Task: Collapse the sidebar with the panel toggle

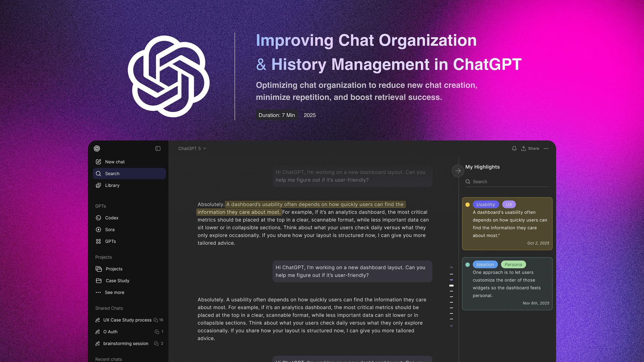Action: (x=158, y=148)
